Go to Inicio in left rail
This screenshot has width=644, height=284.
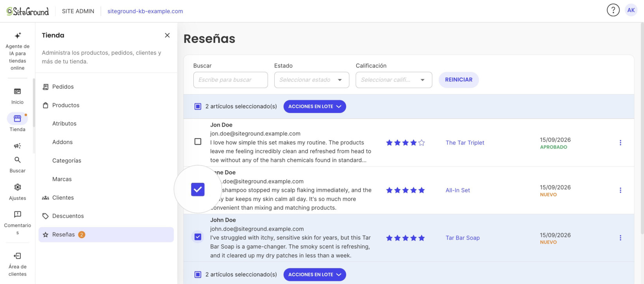[x=17, y=96]
